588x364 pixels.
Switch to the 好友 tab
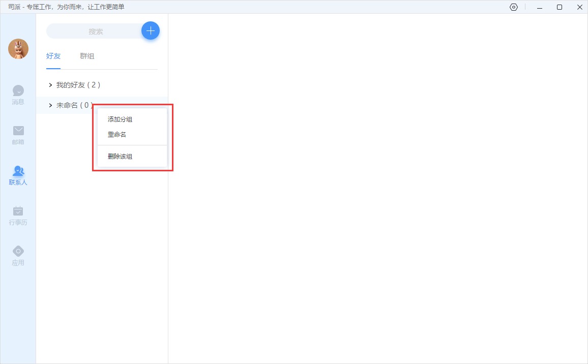53,56
